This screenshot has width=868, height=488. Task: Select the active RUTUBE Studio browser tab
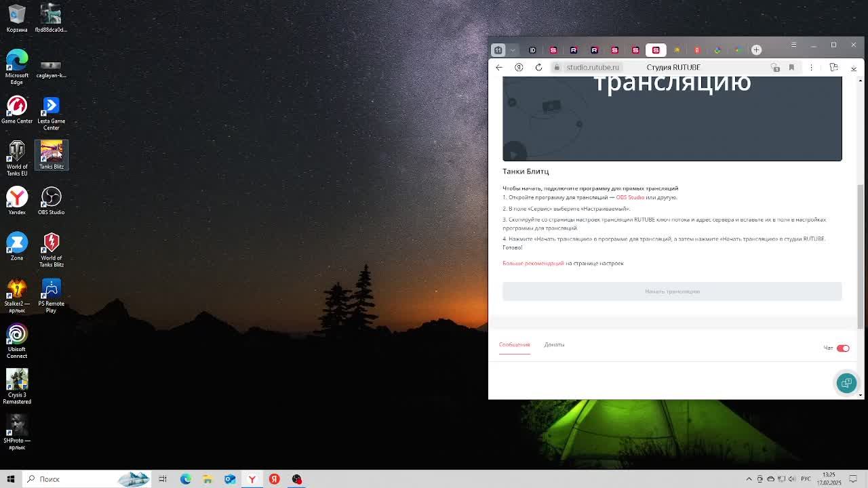(656, 49)
